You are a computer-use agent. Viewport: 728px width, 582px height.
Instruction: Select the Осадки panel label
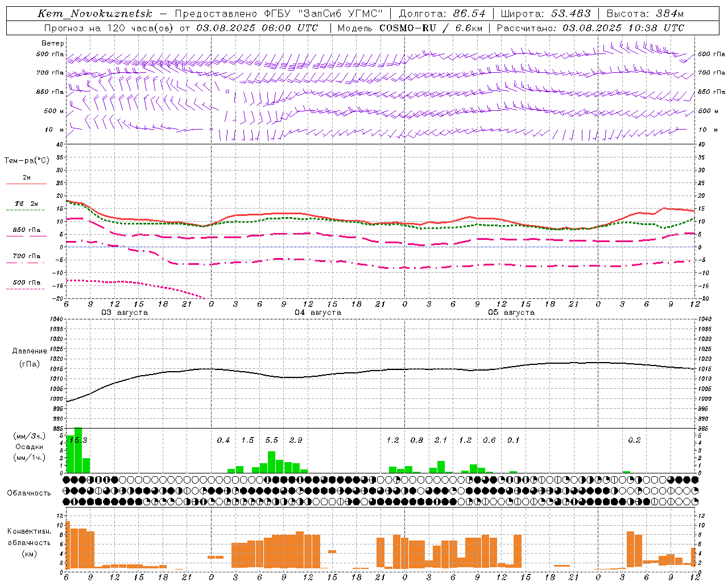[30, 447]
